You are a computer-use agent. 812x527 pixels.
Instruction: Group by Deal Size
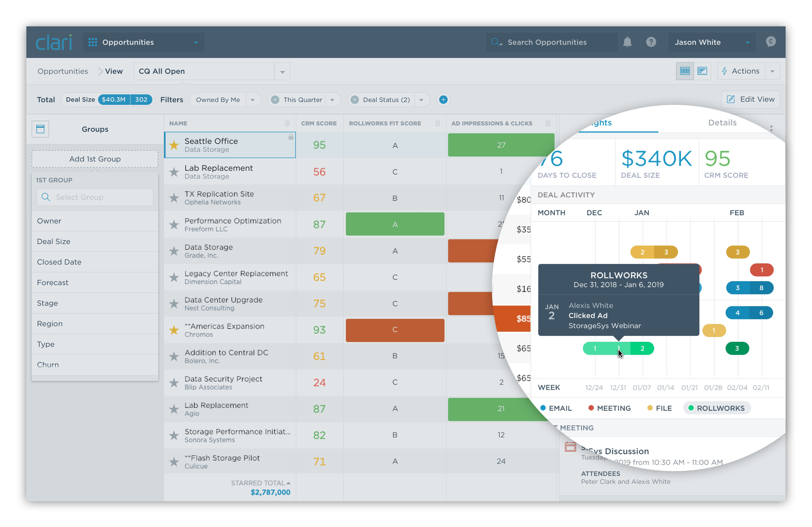coord(95,242)
